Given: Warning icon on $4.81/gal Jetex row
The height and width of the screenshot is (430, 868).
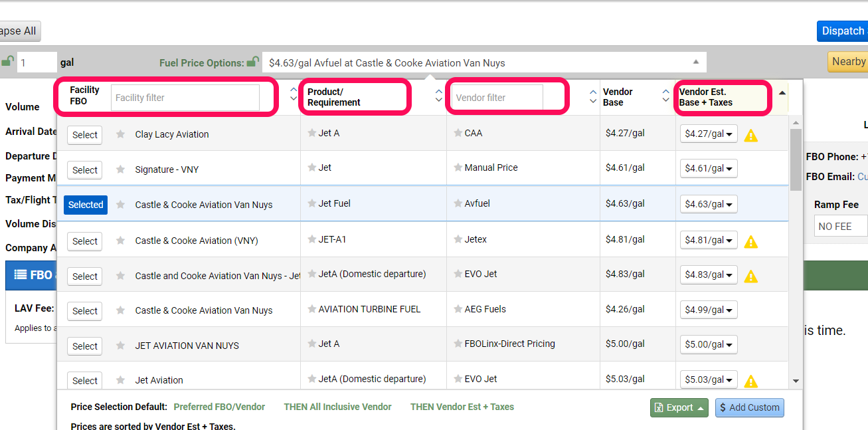Looking at the screenshot, I should 750,241.
